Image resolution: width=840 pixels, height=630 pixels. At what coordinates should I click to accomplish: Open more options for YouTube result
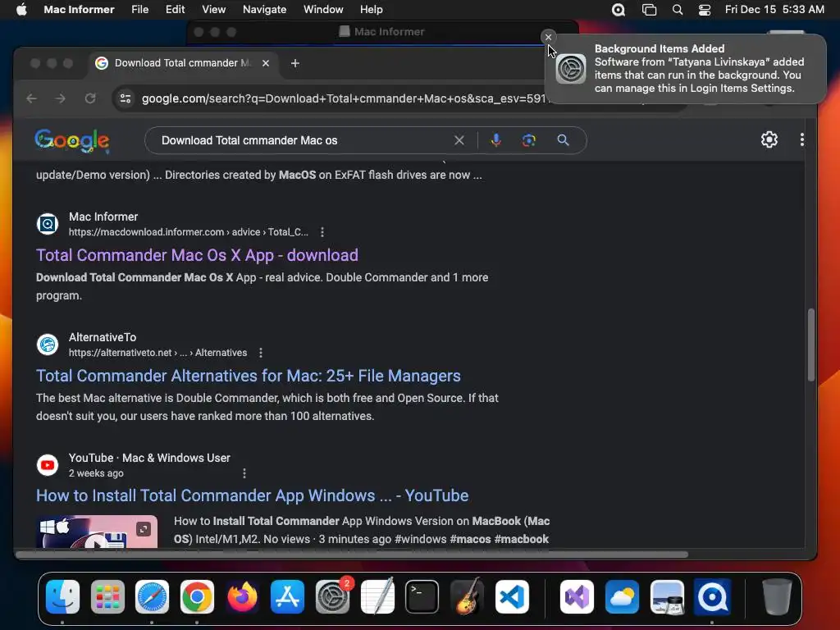point(244,473)
